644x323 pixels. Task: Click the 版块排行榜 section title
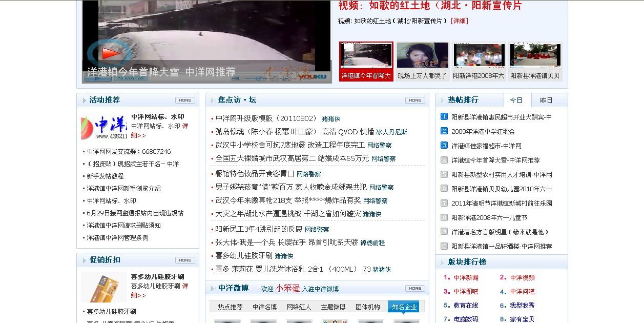(467, 262)
